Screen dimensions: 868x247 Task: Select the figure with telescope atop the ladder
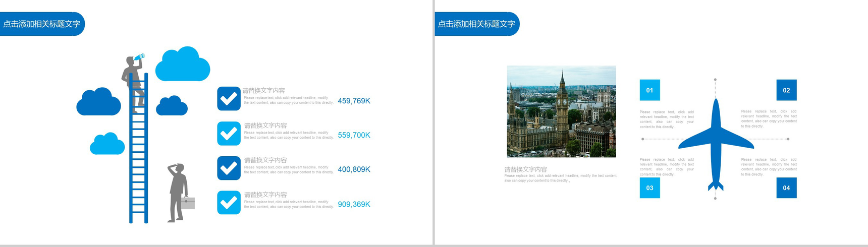click(134, 83)
